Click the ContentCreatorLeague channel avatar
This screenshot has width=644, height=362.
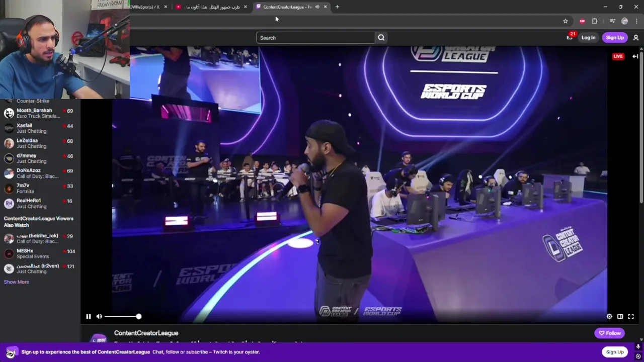pyautogui.click(x=98, y=338)
